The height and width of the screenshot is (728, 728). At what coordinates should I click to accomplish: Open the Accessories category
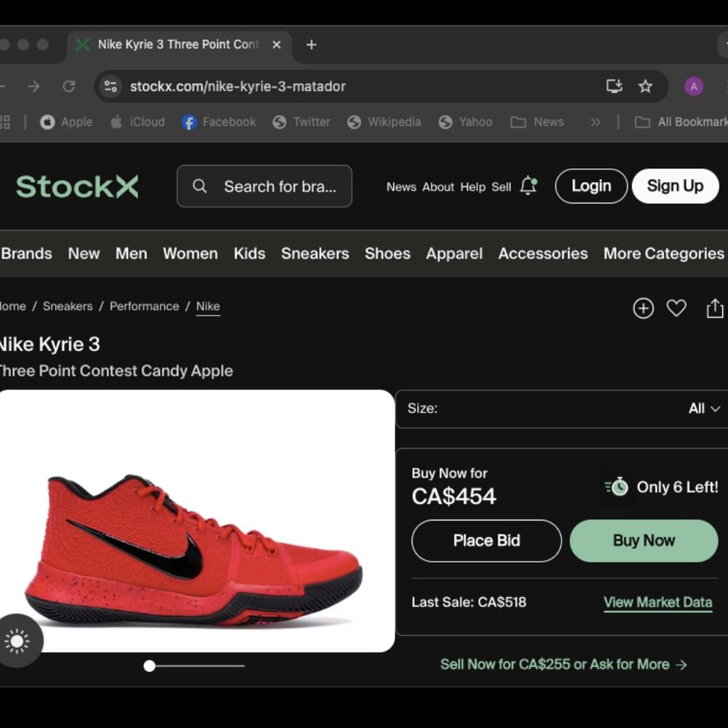[543, 253]
